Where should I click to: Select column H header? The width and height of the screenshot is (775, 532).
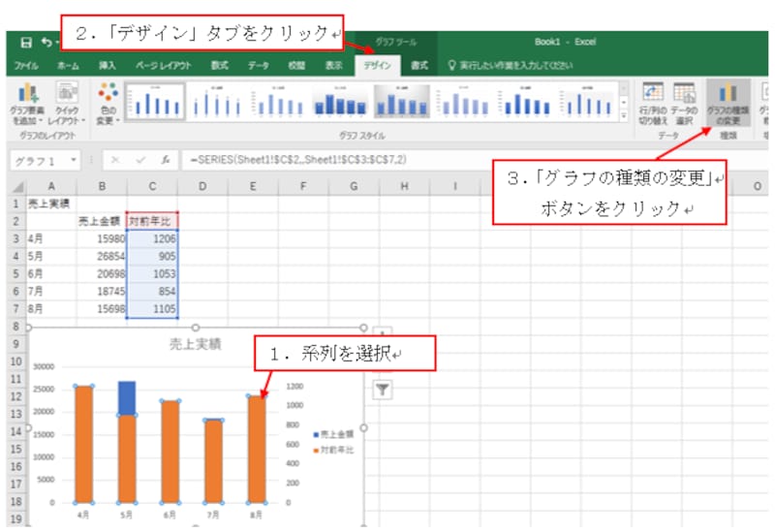404,186
